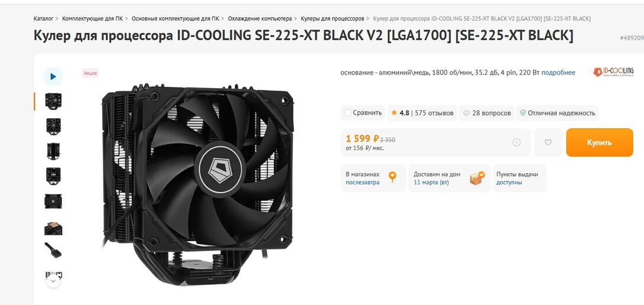Go to Кулеры для процессоров breadcrumb
The height and width of the screenshot is (305, 644).
pyautogui.click(x=332, y=18)
